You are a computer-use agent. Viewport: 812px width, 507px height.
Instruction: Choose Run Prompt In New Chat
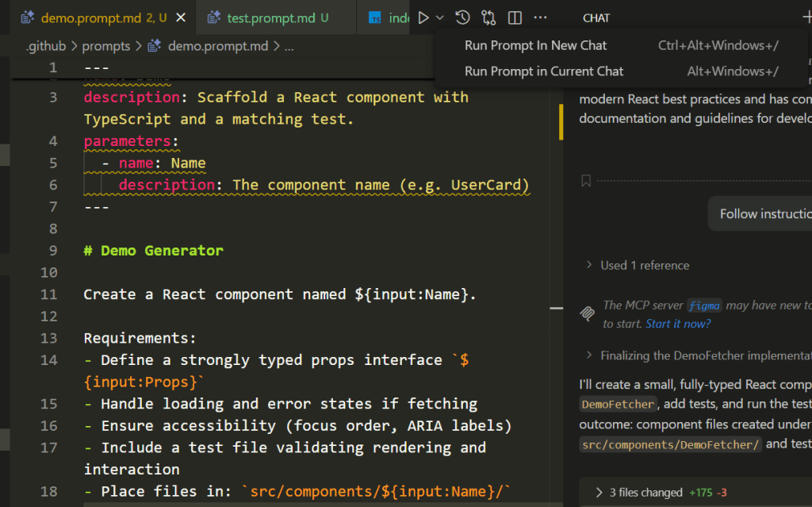[x=535, y=45]
